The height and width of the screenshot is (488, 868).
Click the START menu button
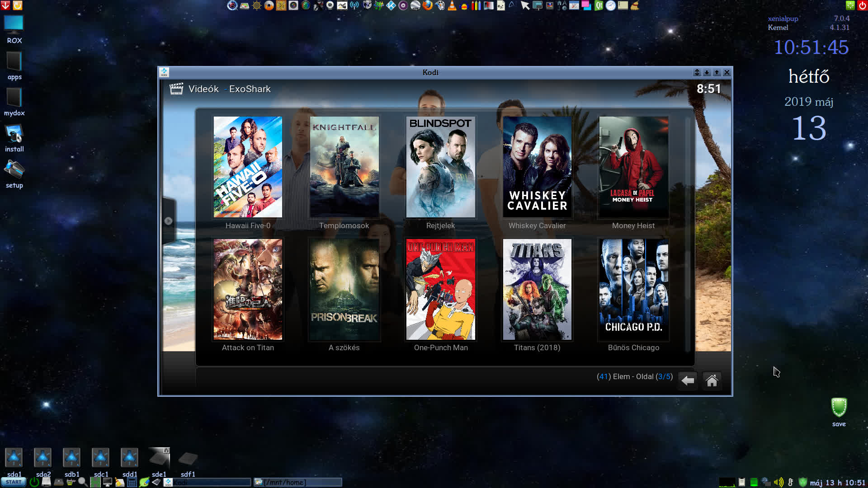(x=14, y=482)
